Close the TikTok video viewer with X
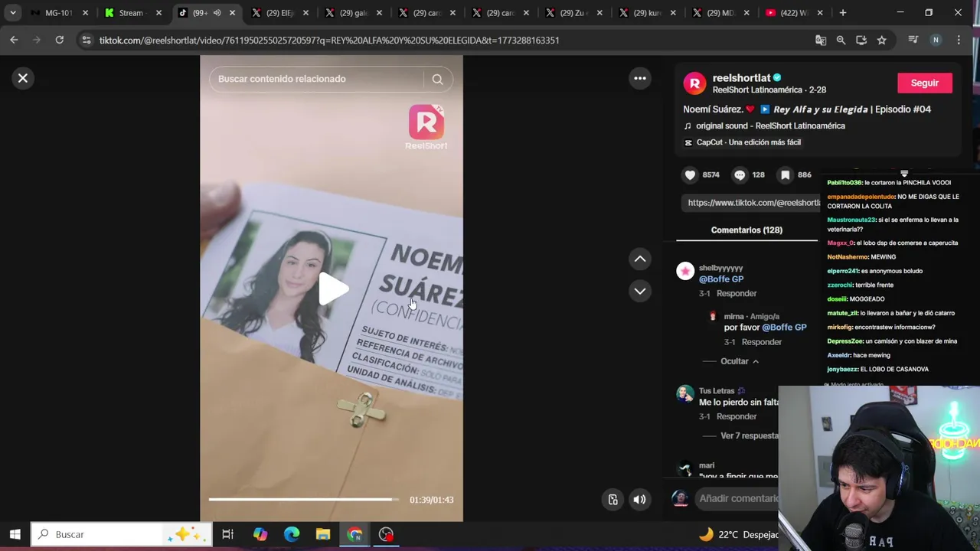980x551 pixels. point(23,78)
